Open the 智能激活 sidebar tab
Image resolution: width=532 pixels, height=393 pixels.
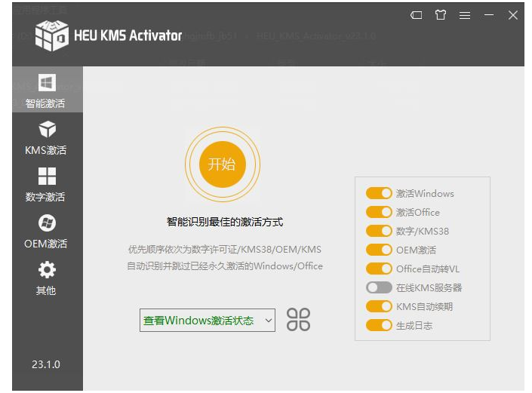[x=47, y=91]
